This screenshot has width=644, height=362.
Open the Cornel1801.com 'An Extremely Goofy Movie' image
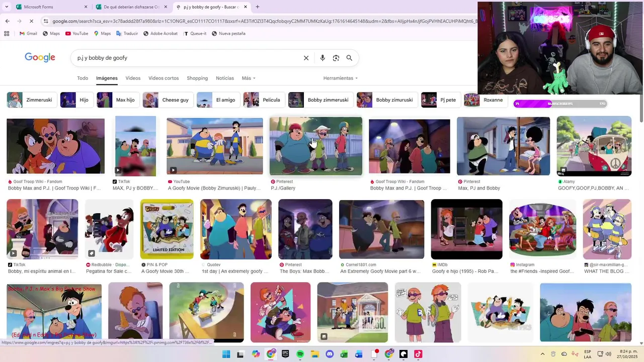click(381, 229)
